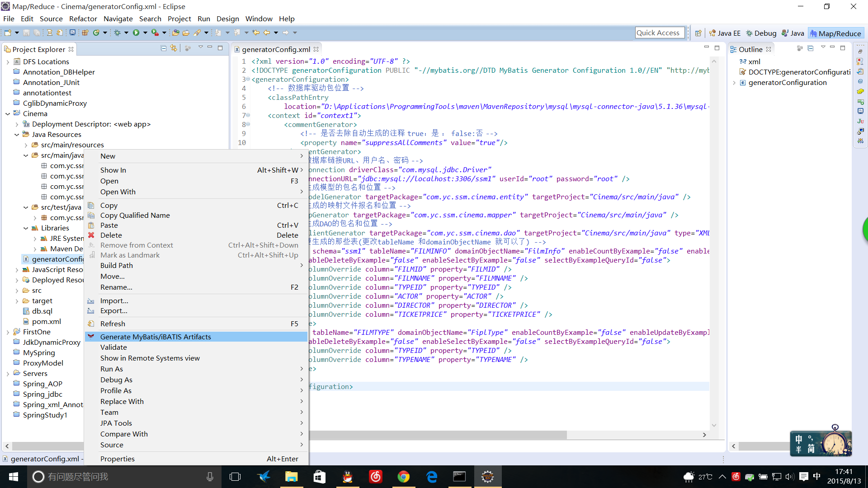Screen dimensions: 868x488
Task: Click the Last Edit Location icon
Action: pos(256,33)
